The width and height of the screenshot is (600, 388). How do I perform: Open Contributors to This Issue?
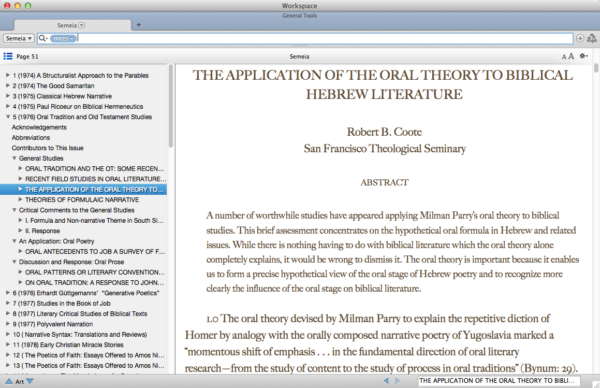pos(47,148)
